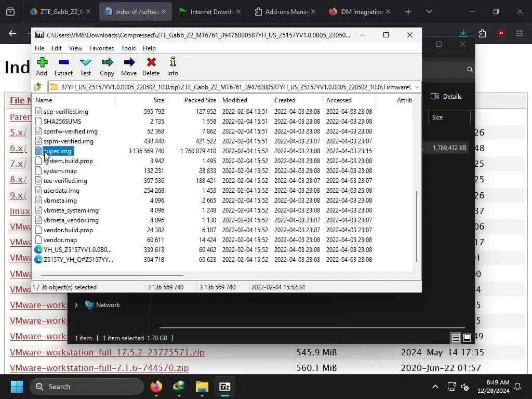Open the File menu

[39, 48]
